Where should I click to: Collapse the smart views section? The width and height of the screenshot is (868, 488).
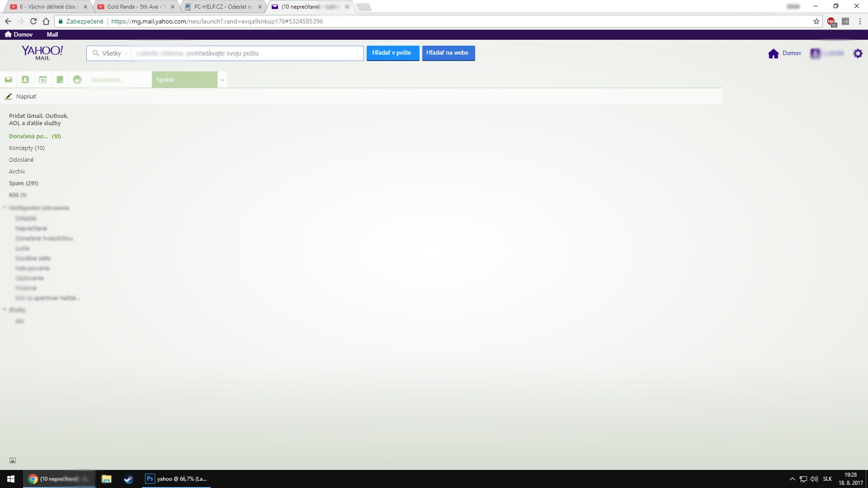(x=5, y=208)
